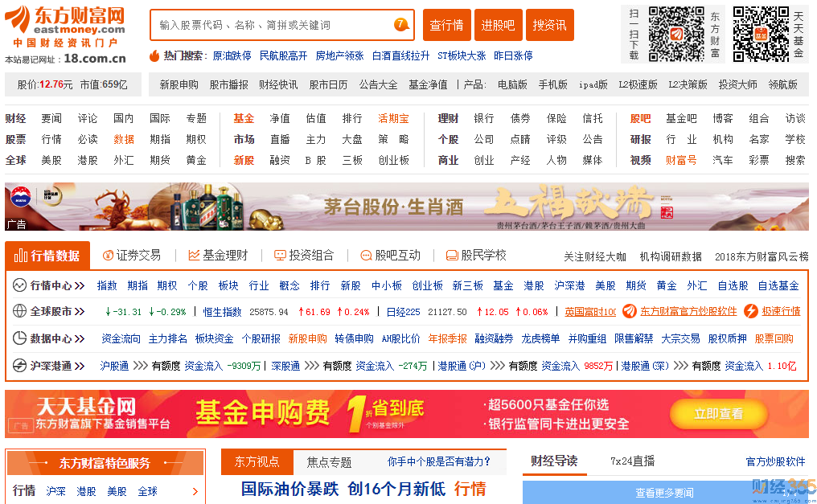The width and height of the screenshot is (817, 504).
Task: Open hot search 原油跌停
Action: (232, 55)
